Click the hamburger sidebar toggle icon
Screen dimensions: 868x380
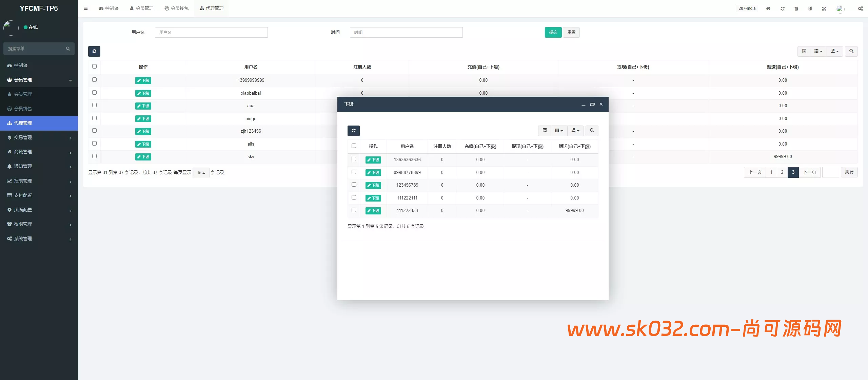[85, 8]
